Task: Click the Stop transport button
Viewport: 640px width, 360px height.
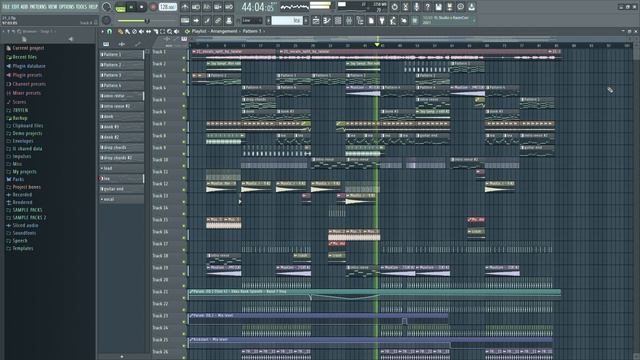Action: pos(142,7)
